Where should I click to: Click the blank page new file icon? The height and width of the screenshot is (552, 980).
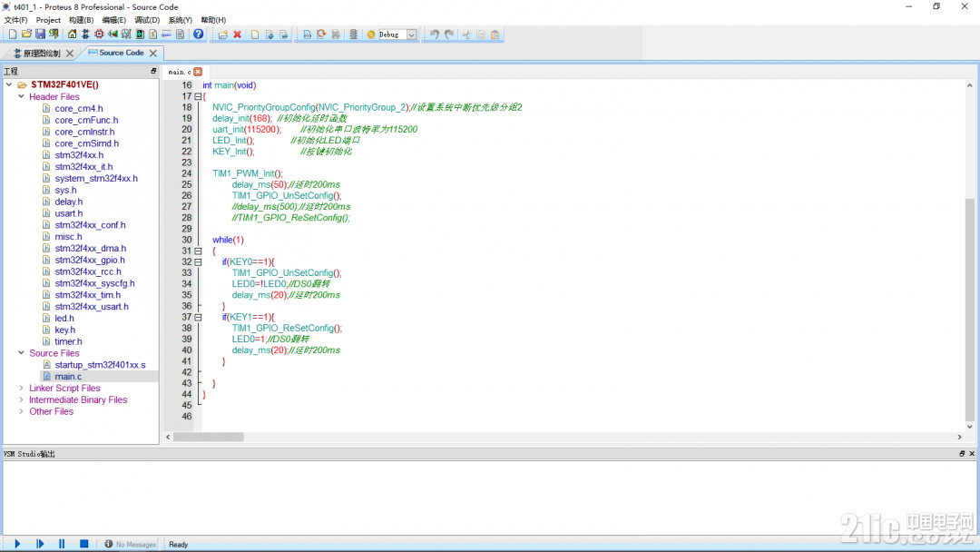255,34
